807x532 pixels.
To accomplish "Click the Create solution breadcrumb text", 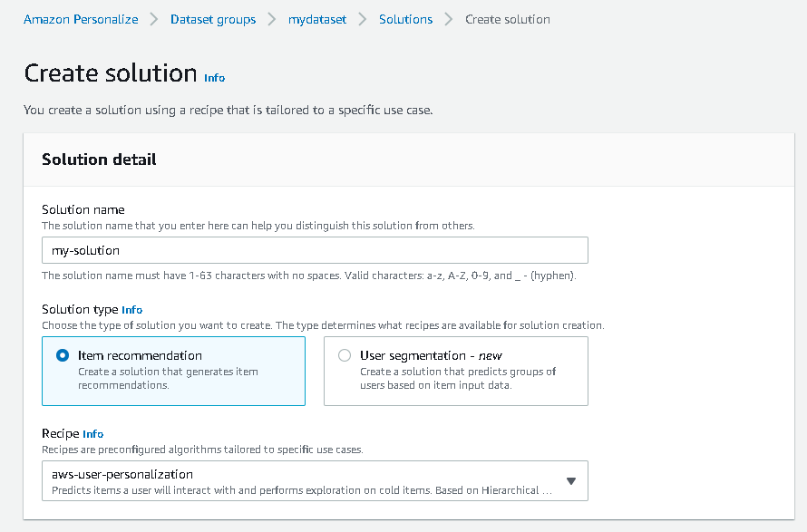I will click(x=508, y=20).
